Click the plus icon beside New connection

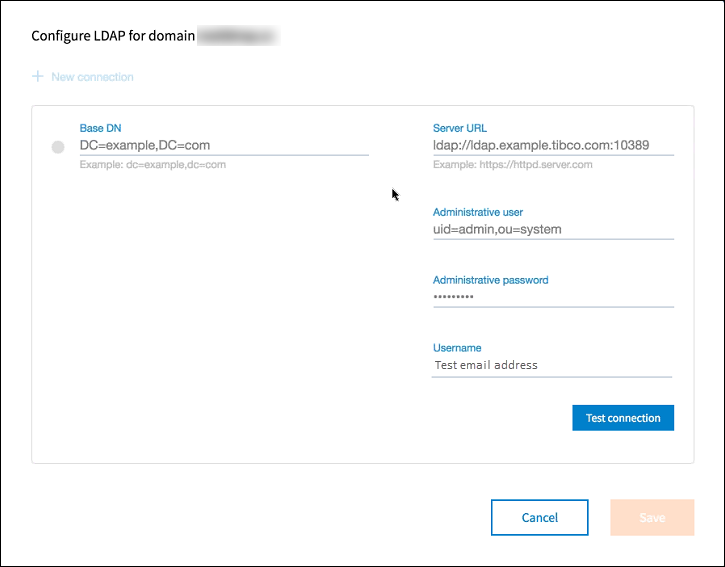[37, 76]
